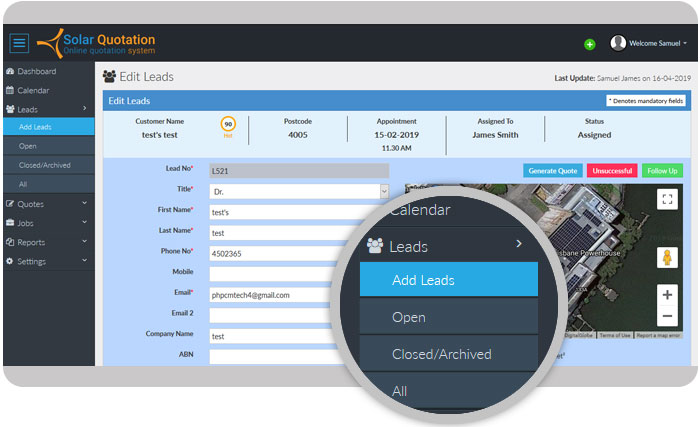Select Open leads in sidebar
Viewport: 700px width, 427px height.
pyautogui.click(x=49, y=146)
